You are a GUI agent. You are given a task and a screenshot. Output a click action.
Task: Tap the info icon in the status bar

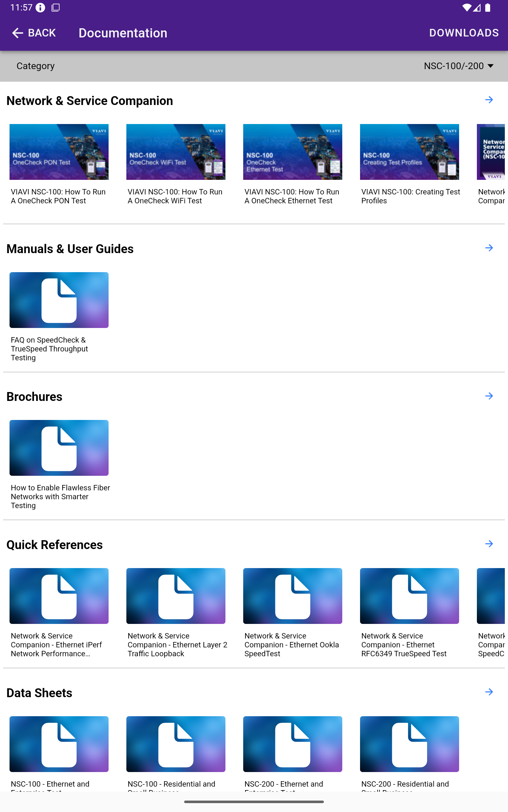pyautogui.click(x=40, y=7)
